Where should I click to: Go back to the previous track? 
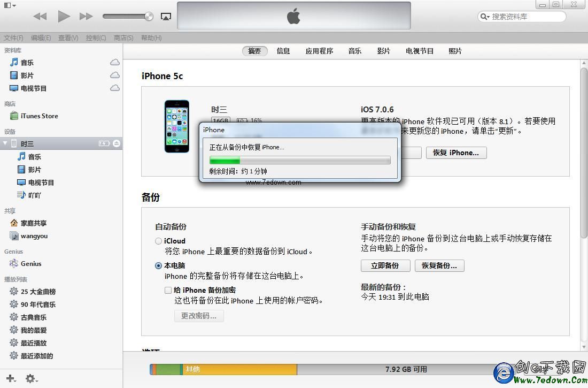40,17
